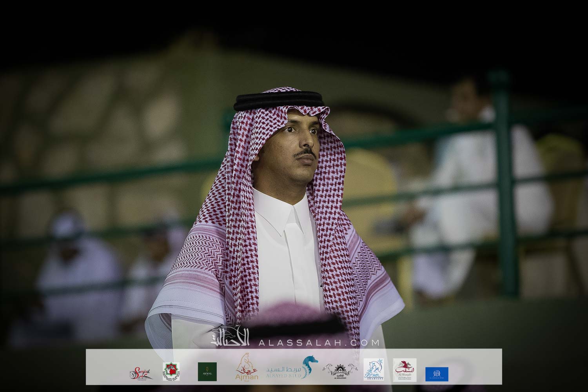Click the Arabic text in Alsayed Stud logo
This screenshot has width=588, height=392.
[x=284, y=370]
